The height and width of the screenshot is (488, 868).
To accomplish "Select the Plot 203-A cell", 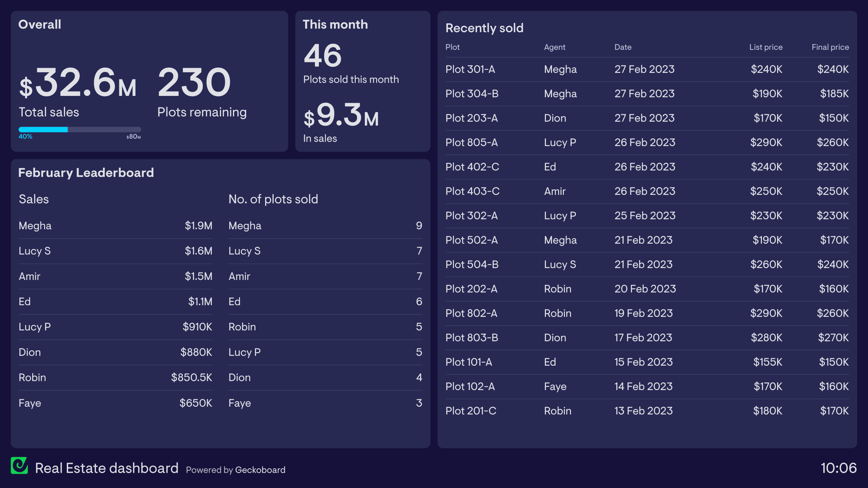I will click(x=472, y=118).
